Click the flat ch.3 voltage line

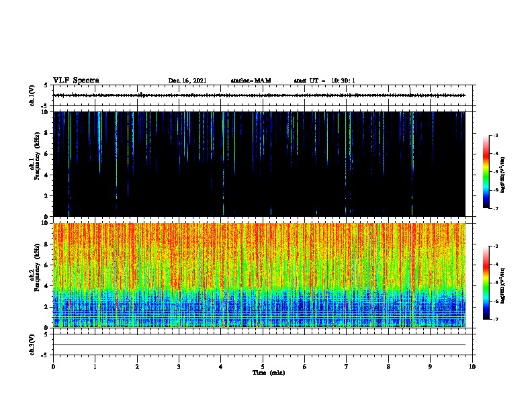tap(259, 345)
